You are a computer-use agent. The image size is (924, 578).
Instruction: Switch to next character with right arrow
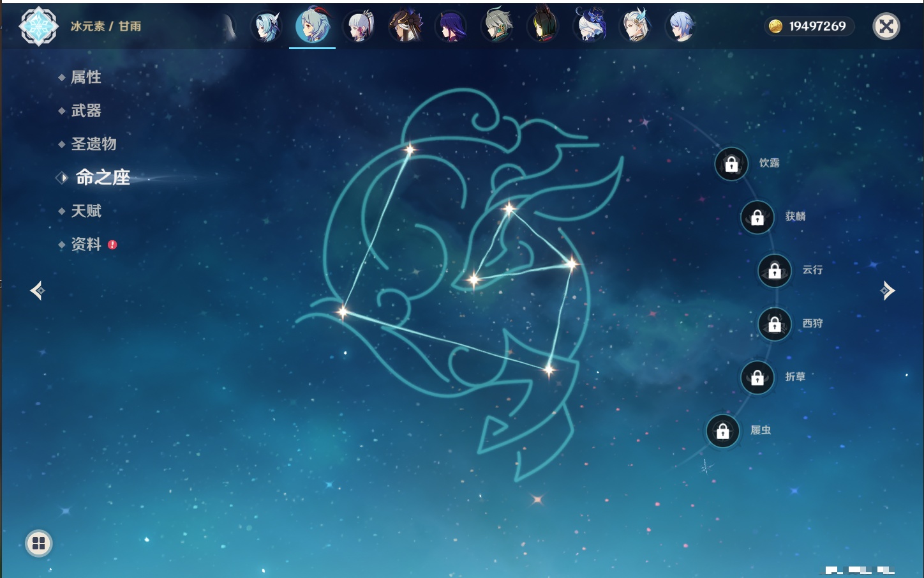(888, 291)
